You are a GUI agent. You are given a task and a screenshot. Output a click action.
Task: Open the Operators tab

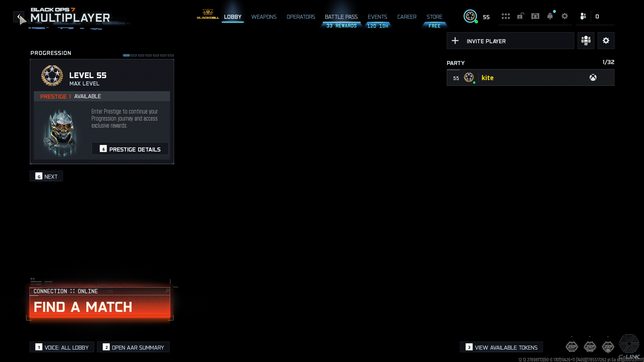click(x=301, y=17)
